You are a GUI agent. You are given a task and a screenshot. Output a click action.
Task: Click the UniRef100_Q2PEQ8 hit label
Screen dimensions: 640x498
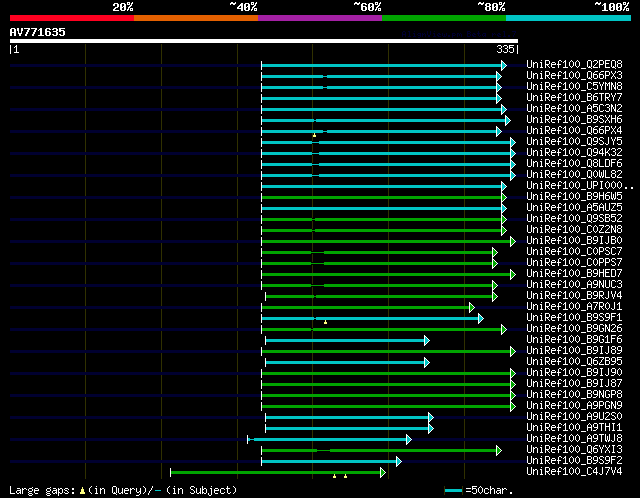[574, 64]
